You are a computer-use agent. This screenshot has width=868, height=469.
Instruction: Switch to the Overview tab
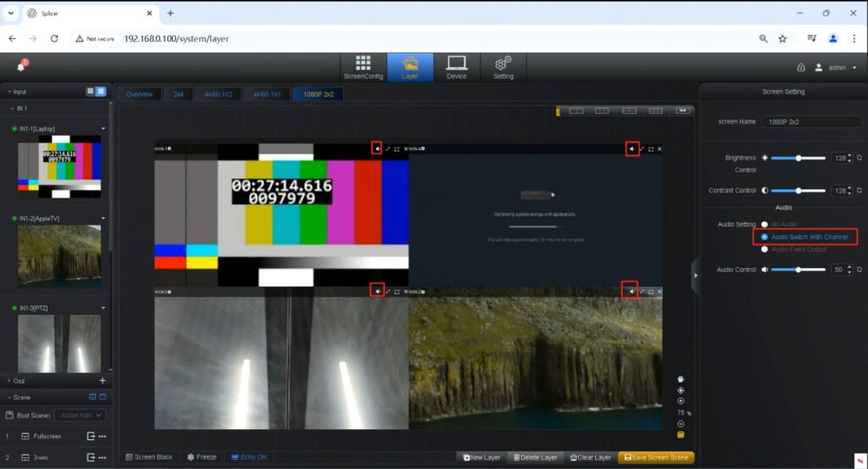coord(139,94)
